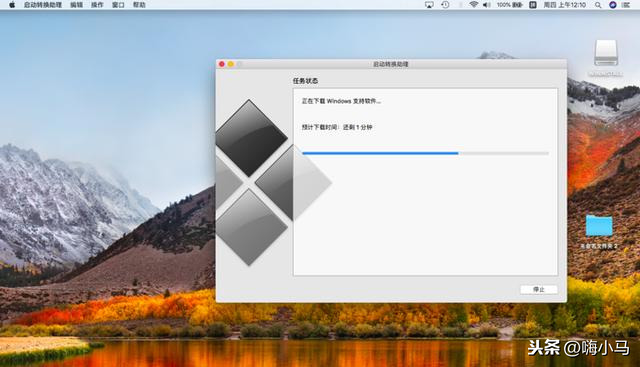The height and width of the screenshot is (367, 640).
Task: Click the 任务状态 heading
Action: pyautogui.click(x=305, y=81)
